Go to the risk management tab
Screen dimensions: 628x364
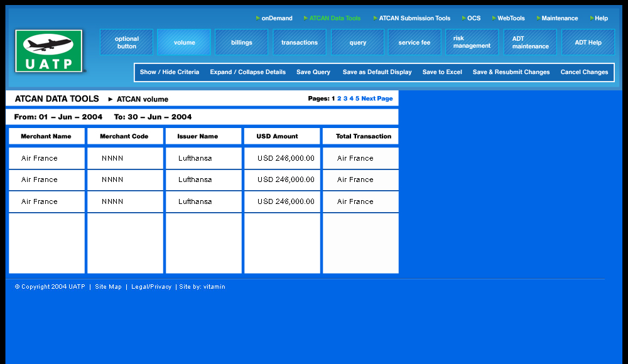point(472,42)
